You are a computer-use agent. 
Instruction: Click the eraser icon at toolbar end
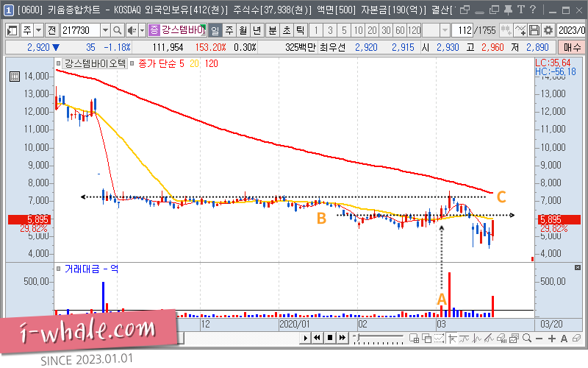point(576,339)
